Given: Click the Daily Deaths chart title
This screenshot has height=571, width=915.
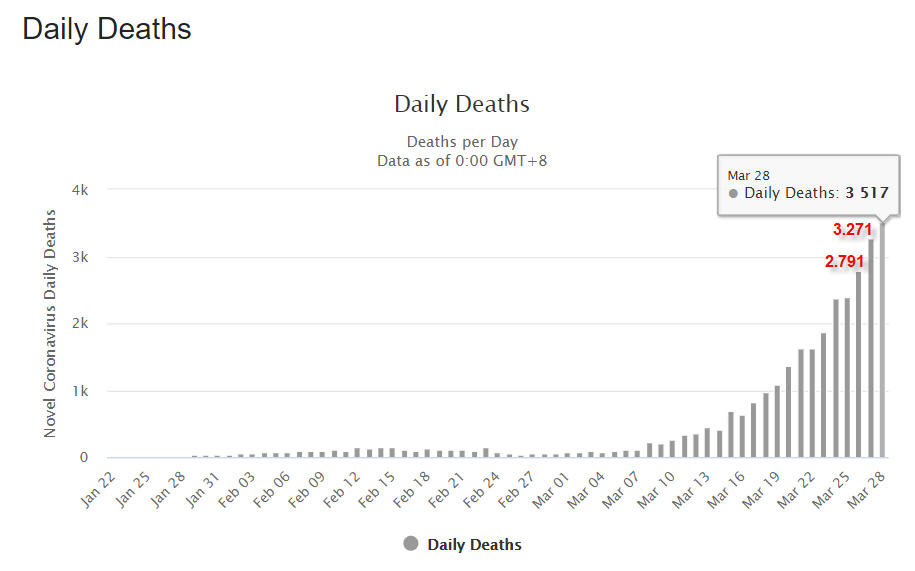Looking at the screenshot, I should (462, 104).
